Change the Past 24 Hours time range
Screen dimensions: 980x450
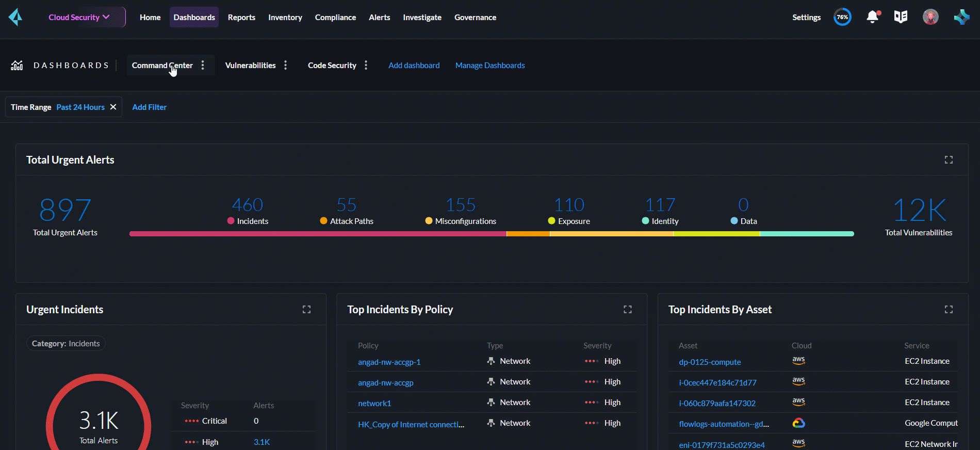[x=80, y=107]
